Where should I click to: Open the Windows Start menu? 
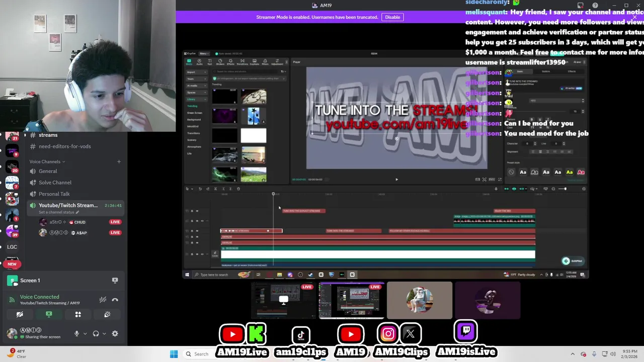tap(174, 354)
